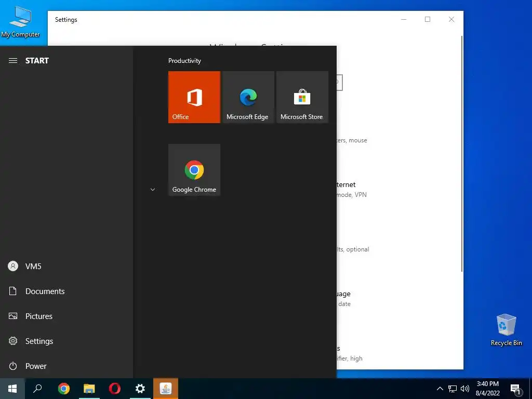Expand the tile group chevron
This screenshot has height=399, width=532.
pos(153,190)
